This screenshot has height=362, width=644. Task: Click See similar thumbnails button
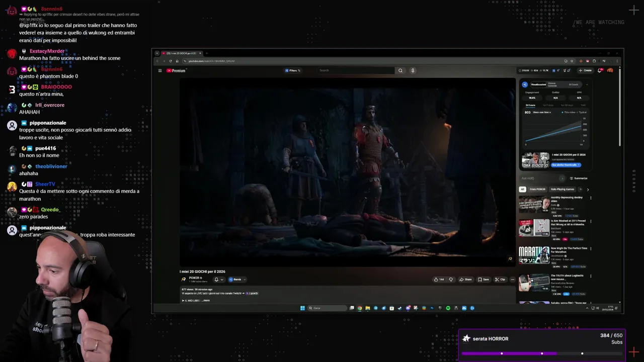point(566,165)
